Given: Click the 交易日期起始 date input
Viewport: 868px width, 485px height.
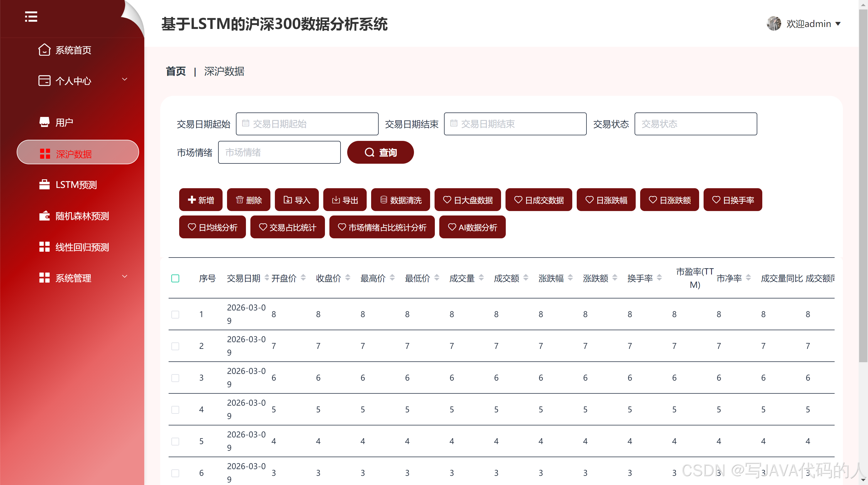Looking at the screenshot, I should tap(307, 124).
